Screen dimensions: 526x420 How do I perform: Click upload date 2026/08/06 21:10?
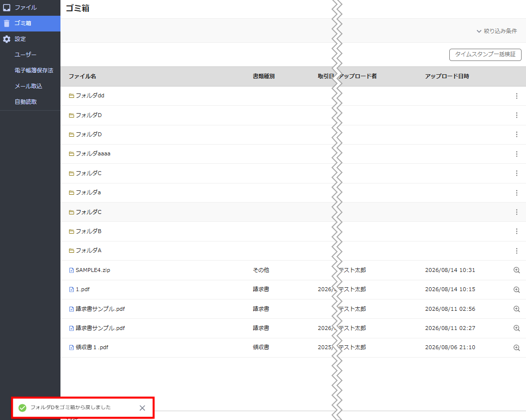(x=450, y=348)
